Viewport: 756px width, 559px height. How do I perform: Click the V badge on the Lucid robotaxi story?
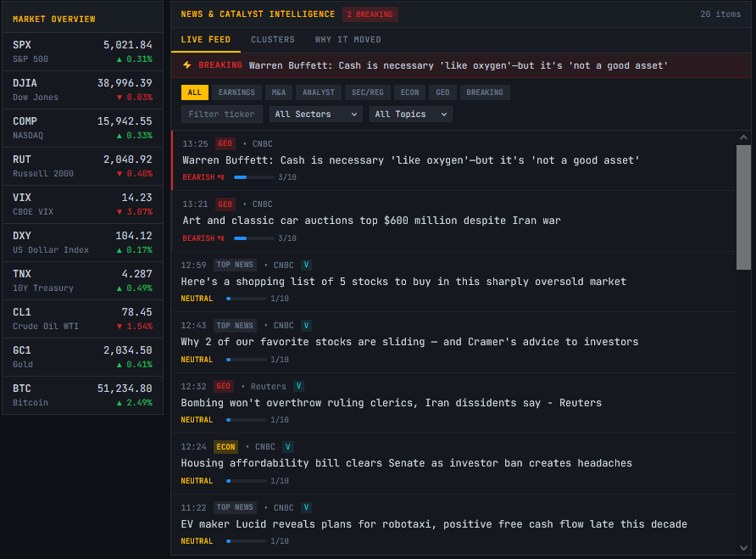click(x=307, y=507)
